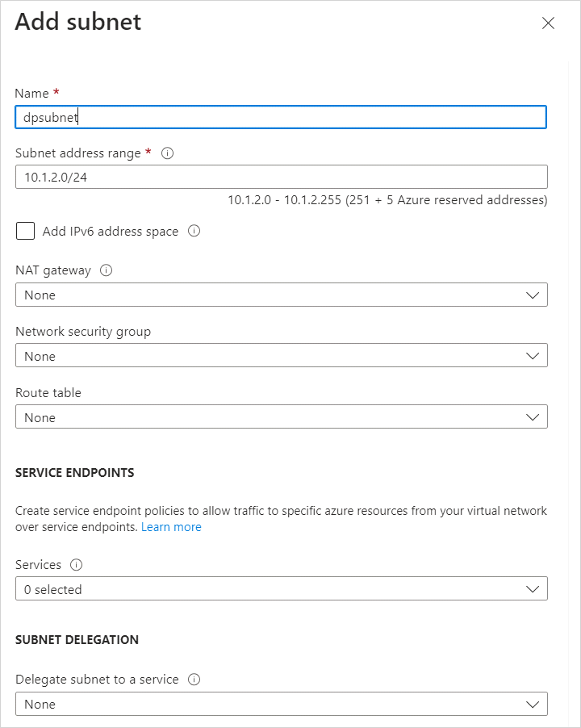581x728 pixels.
Task: Click the 'Add IPv6 address space' label text
Action: (111, 232)
